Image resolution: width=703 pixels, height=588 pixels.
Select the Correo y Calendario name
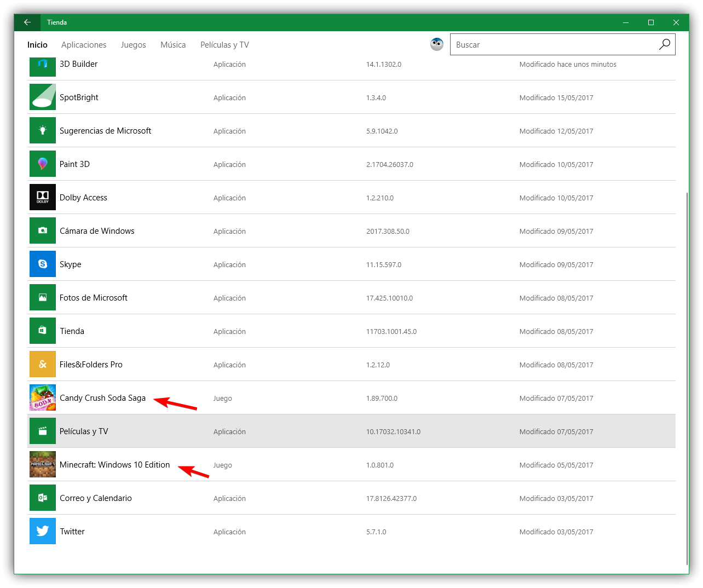[x=96, y=498]
